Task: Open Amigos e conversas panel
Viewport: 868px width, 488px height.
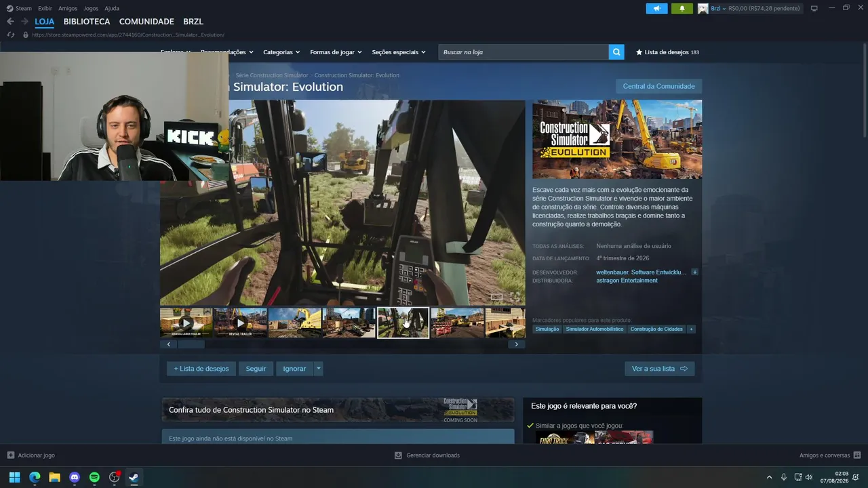Action: tap(830, 455)
